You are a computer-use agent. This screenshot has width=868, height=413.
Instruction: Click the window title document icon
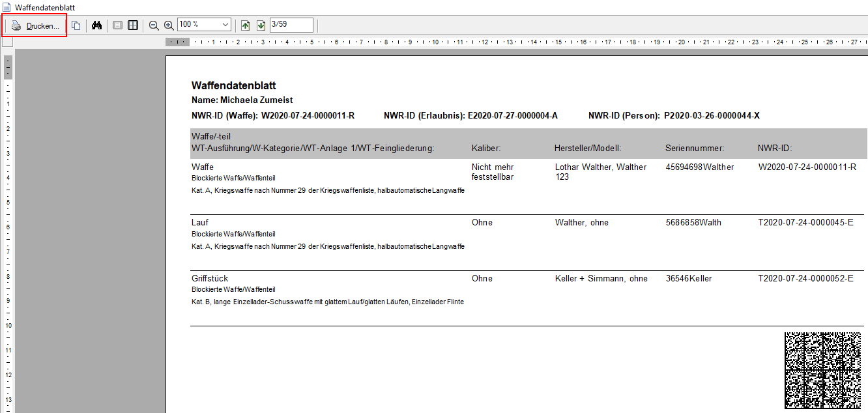tap(7, 7)
